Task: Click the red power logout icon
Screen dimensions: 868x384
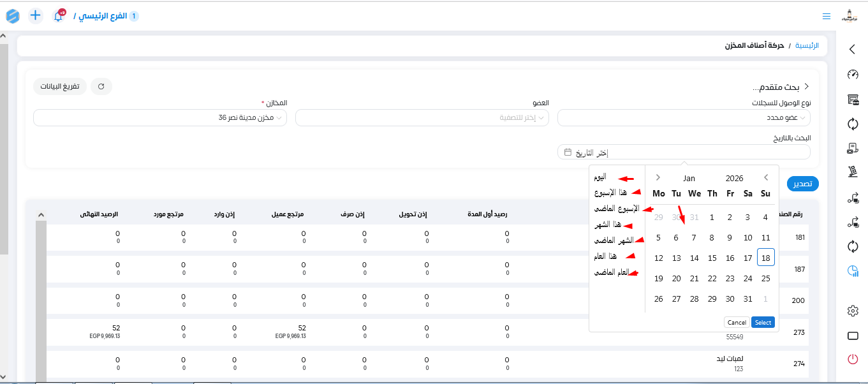Action: pyautogui.click(x=853, y=358)
